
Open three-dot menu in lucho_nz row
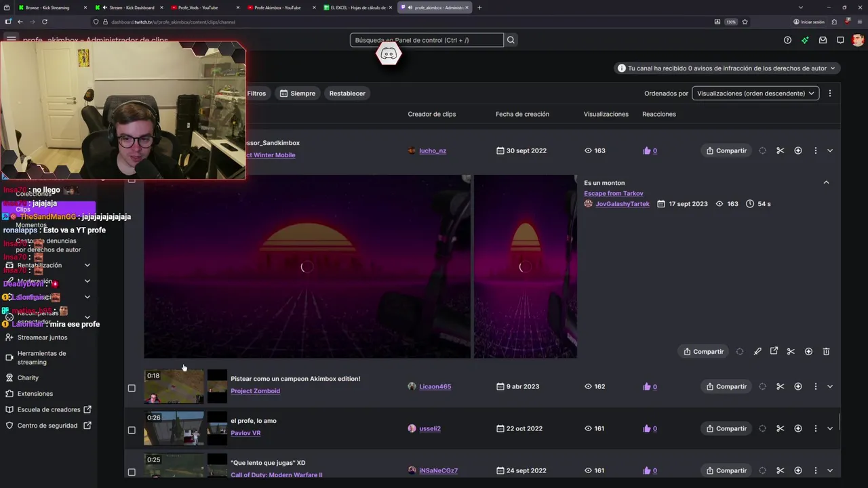point(816,150)
